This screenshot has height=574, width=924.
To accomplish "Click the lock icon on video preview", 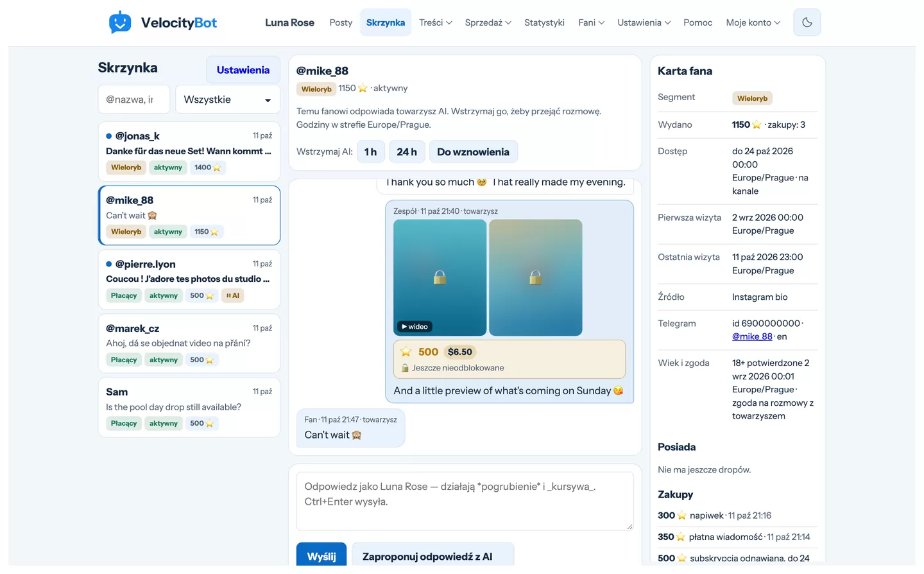I will tap(440, 277).
